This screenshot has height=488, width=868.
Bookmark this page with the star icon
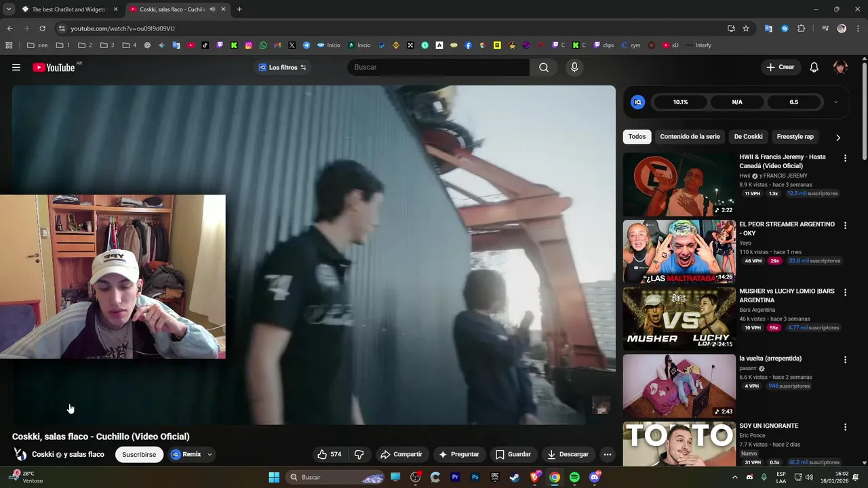pyautogui.click(x=746, y=28)
